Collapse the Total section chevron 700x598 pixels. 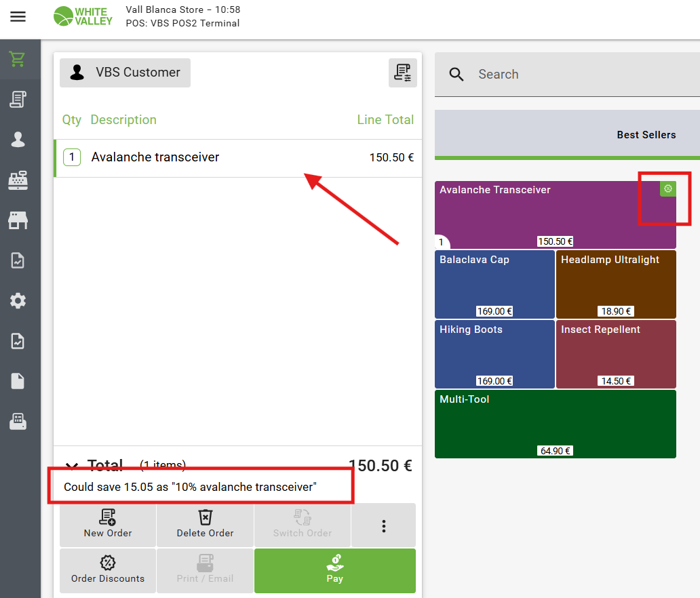71,465
